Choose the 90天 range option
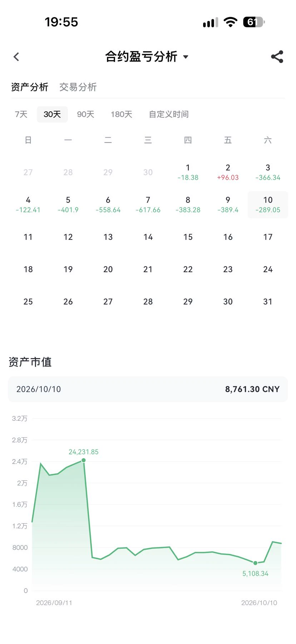296x644 pixels. coord(86,114)
